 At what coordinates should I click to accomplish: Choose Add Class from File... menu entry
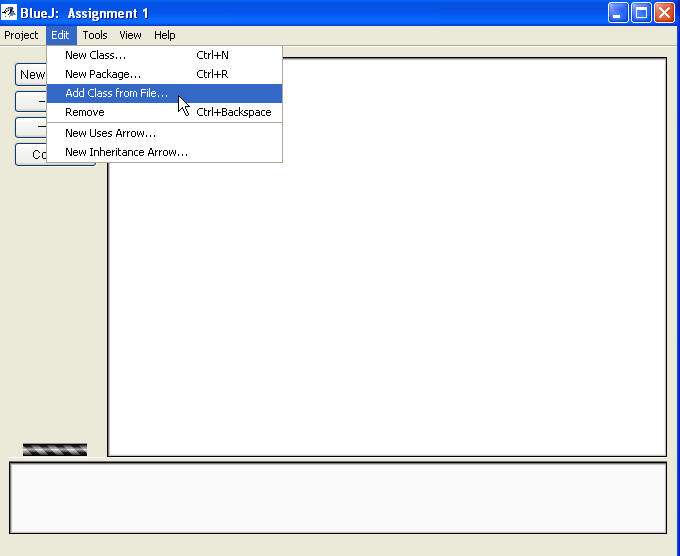(116, 93)
